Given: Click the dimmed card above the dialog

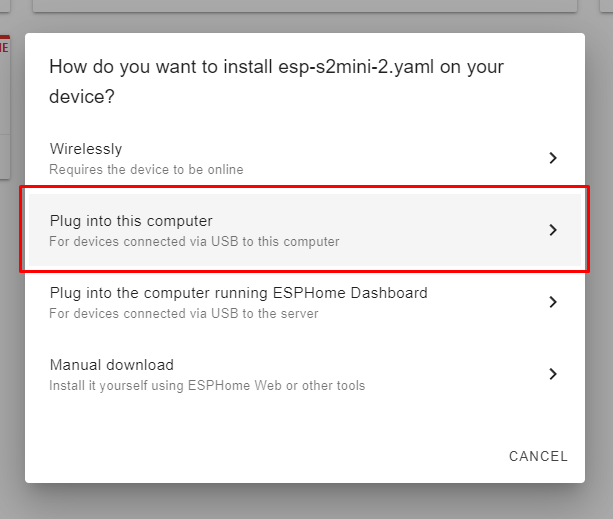Looking at the screenshot, I should [300, 6].
